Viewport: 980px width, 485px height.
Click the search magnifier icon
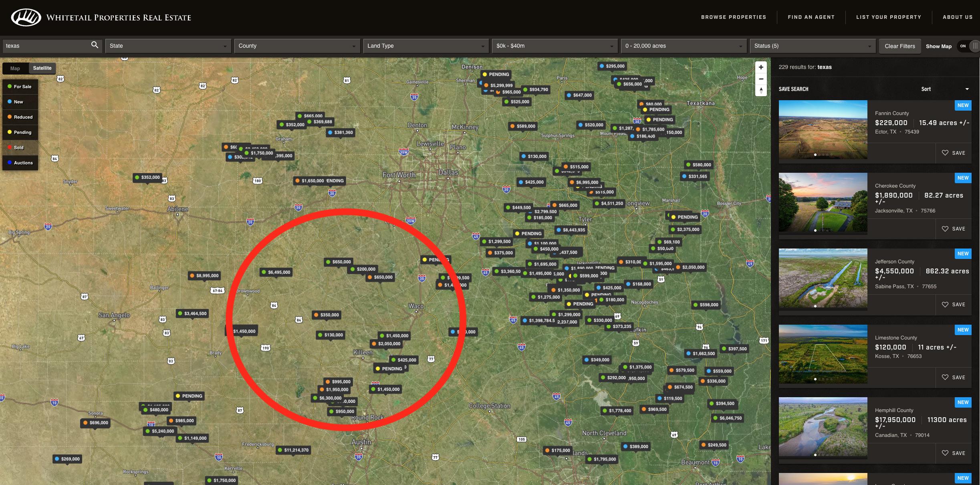point(95,45)
